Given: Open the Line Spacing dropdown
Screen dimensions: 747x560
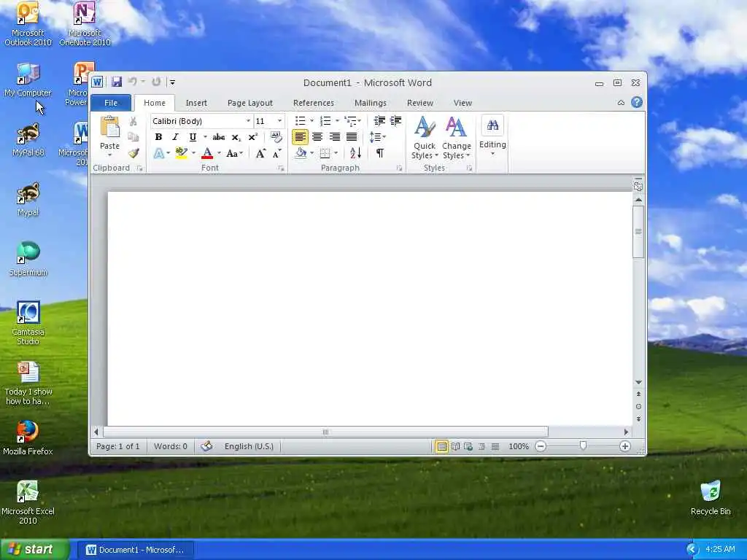Looking at the screenshot, I should click(x=377, y=137).
